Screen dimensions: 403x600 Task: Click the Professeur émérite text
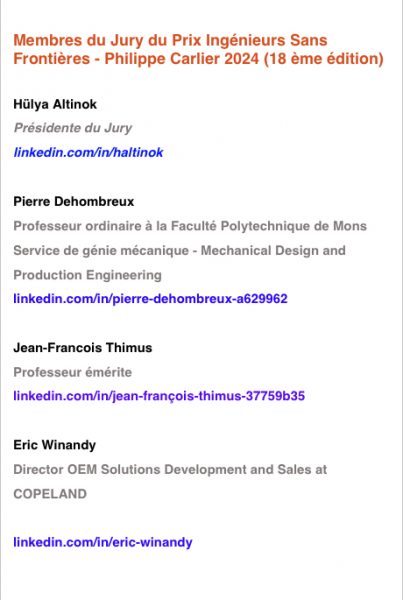73,372
